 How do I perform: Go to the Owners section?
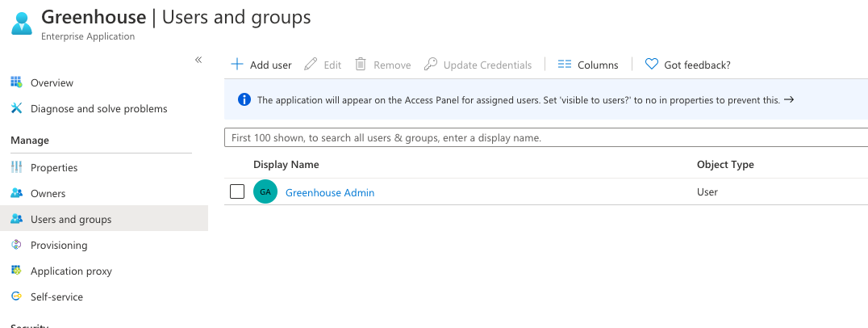pos(48,193)
